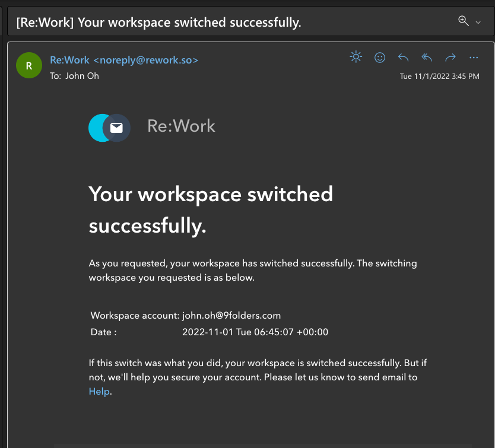
Task: Select workspace account john.oh@9folders.com
Action: 231,316
